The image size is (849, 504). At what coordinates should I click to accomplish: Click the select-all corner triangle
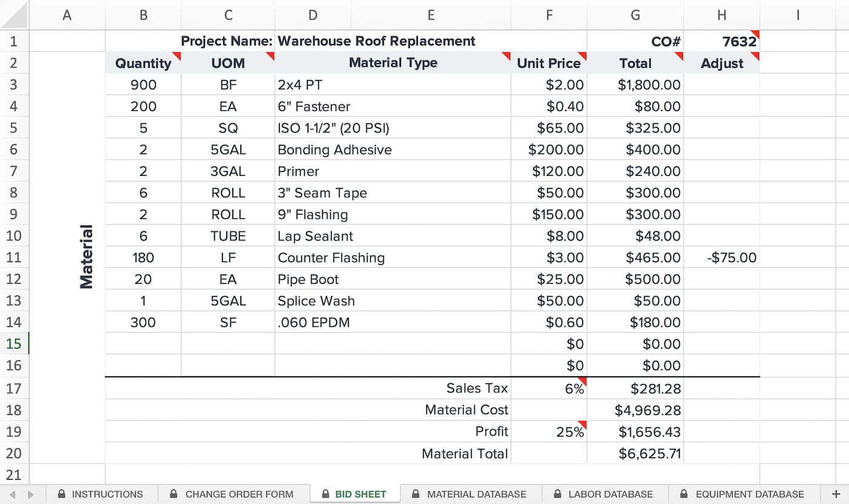pyautogui.click(x=14, y=15)
